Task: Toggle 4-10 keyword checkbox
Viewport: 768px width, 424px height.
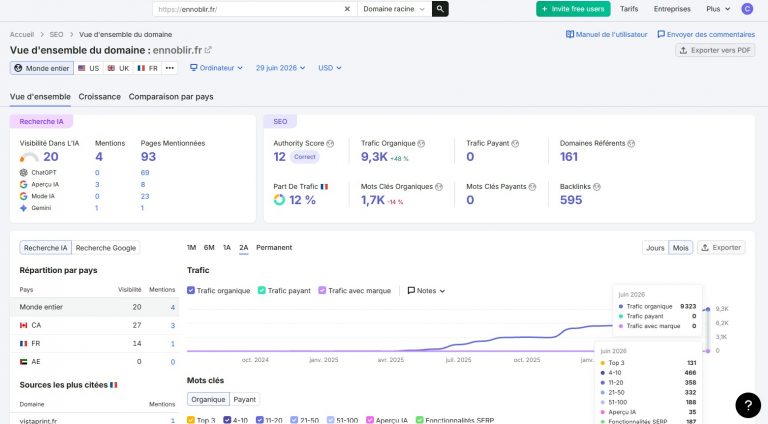Action: (227, 420)
